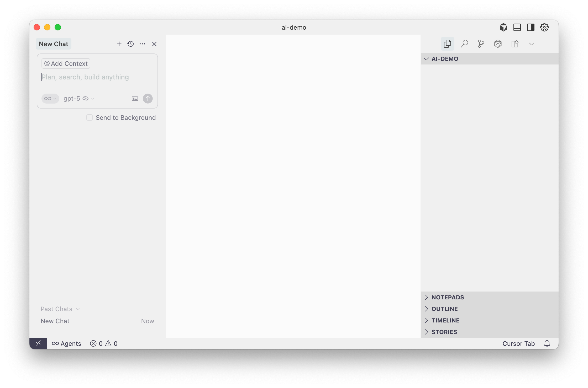Close the chat panel with the X
588x388 pixels.
pyautogui.click(x=154, y=44)
